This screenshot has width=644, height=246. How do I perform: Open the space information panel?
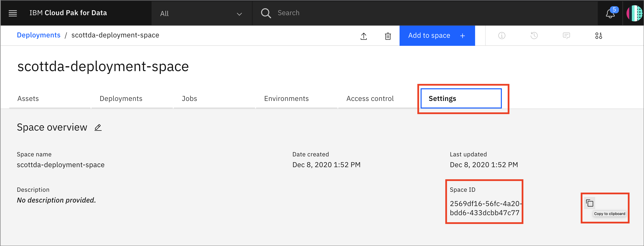click(502, 36)
